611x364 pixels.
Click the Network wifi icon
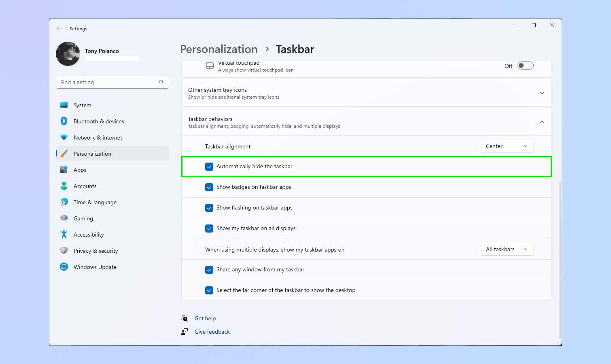pos(64,138)
